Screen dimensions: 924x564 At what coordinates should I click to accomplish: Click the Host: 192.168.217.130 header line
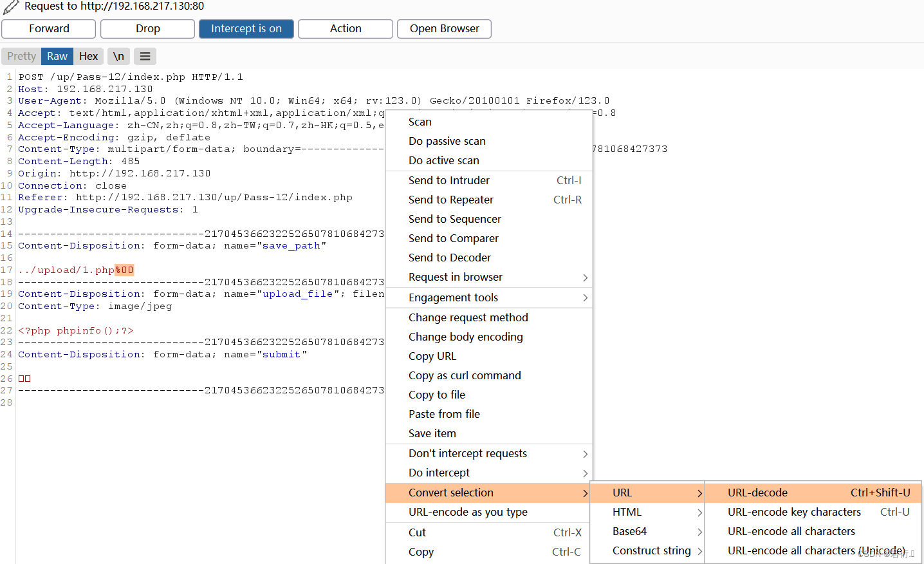tap(86, 89)
